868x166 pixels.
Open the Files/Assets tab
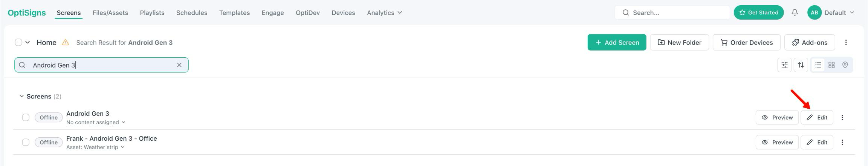pos(110,12)
